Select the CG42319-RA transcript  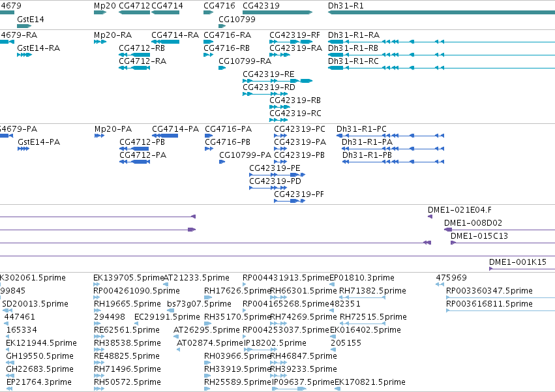[295, 48]
